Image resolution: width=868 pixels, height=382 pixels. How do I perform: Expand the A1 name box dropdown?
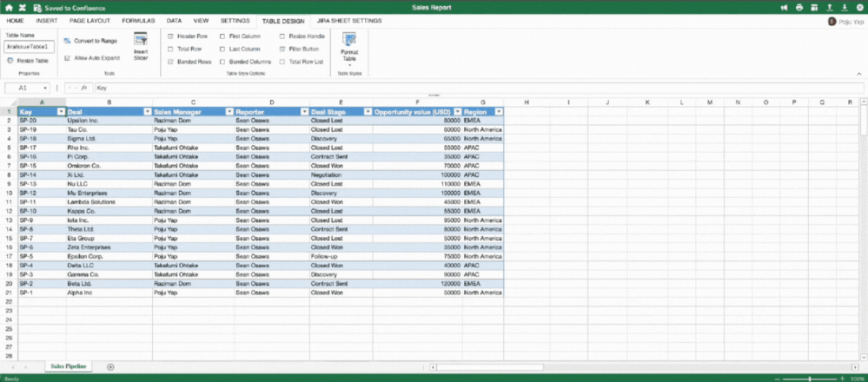[44, 88]
